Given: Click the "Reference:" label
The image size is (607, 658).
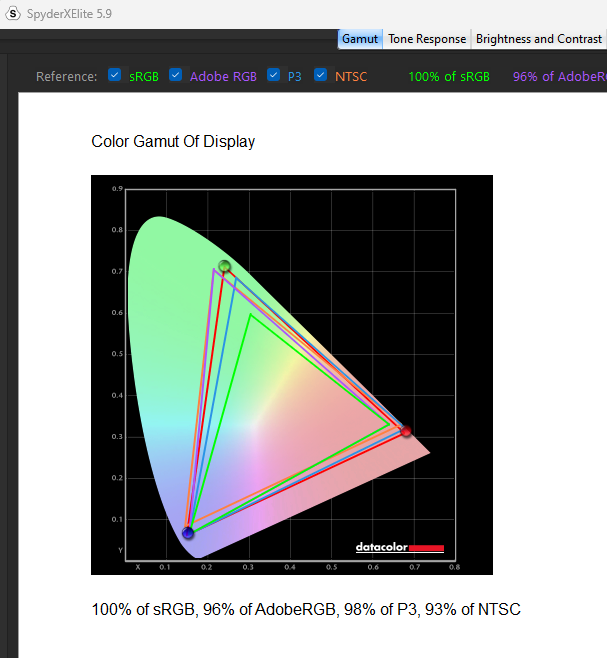Looking at the screenshot, I should pos(67,77).
